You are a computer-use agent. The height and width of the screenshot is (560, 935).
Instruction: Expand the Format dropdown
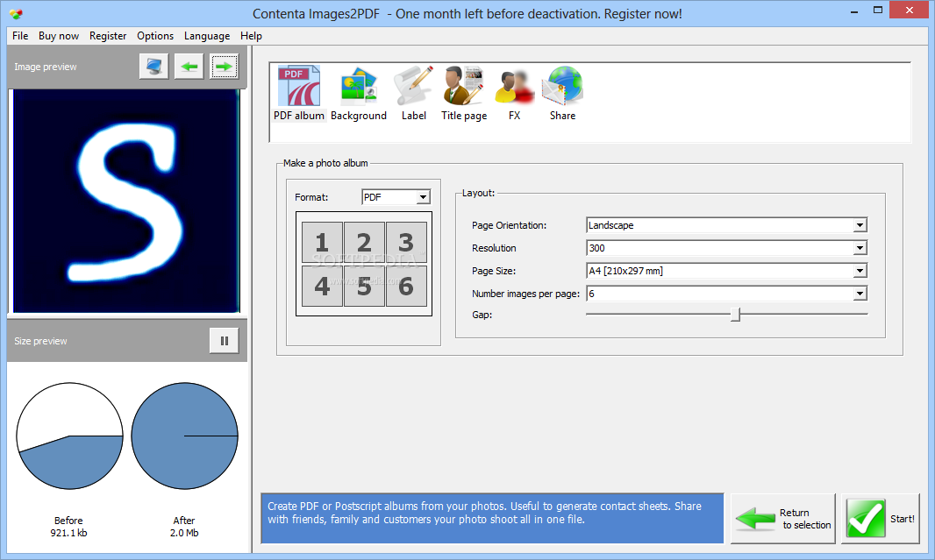pos(423,197)
